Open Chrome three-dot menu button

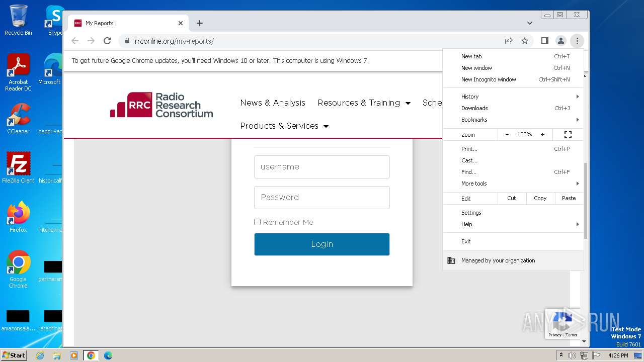577,41
